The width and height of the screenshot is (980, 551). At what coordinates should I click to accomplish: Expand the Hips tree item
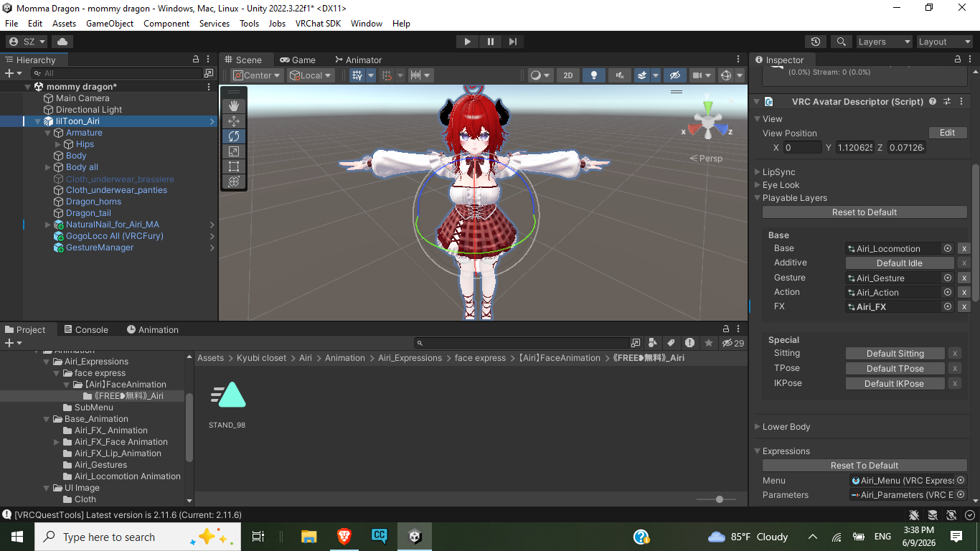click(58, 144)
